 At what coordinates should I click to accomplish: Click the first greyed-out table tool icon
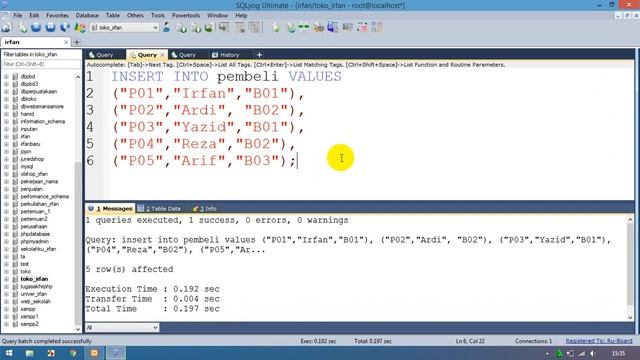[x=224, y=27]
